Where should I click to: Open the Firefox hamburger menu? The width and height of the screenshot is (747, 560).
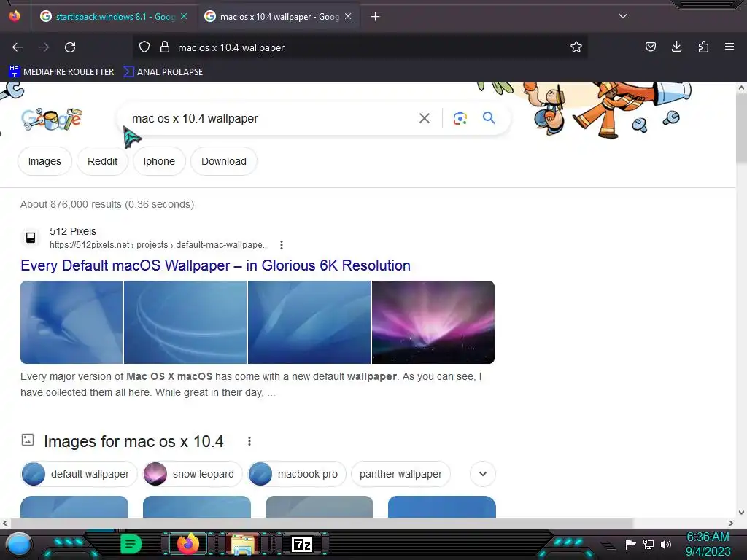tap(729, 47)
